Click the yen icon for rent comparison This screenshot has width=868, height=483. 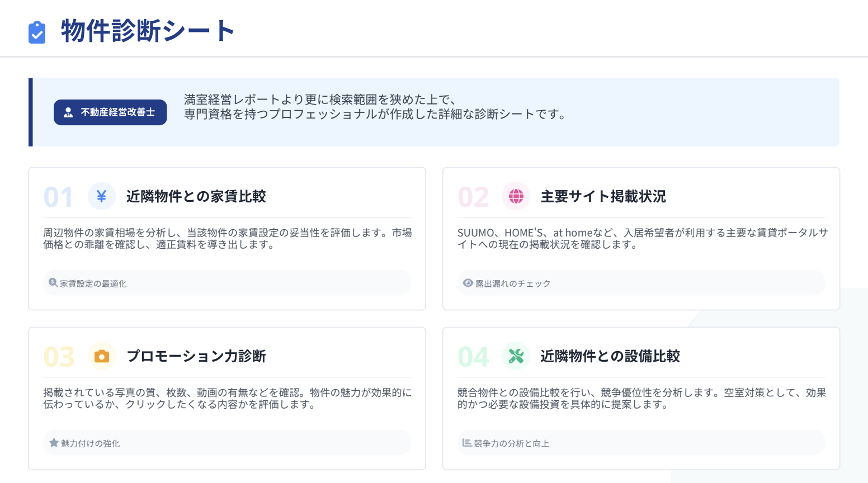[x=102, y=196]
